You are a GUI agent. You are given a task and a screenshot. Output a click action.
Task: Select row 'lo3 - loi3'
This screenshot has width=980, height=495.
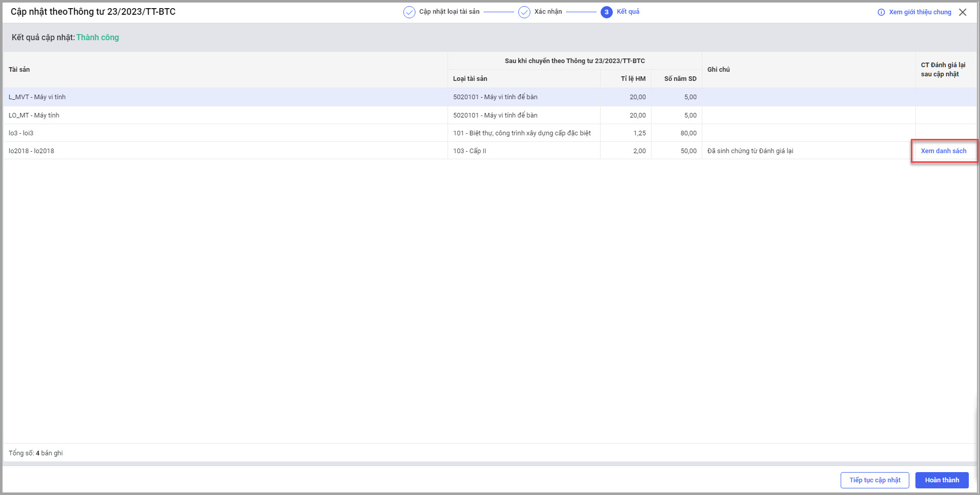(490, 133)
